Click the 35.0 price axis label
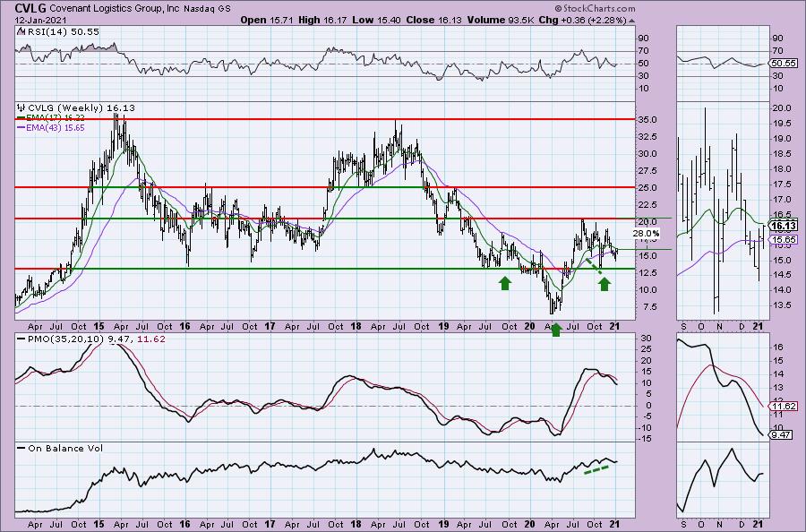The image size is (806, 532). point(648,120)
